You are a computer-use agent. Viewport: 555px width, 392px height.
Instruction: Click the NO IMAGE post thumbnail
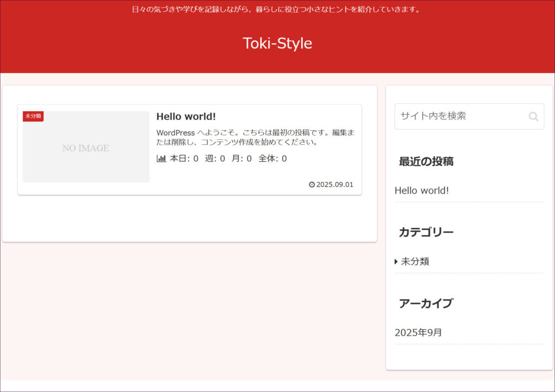(x=86, y=147)
